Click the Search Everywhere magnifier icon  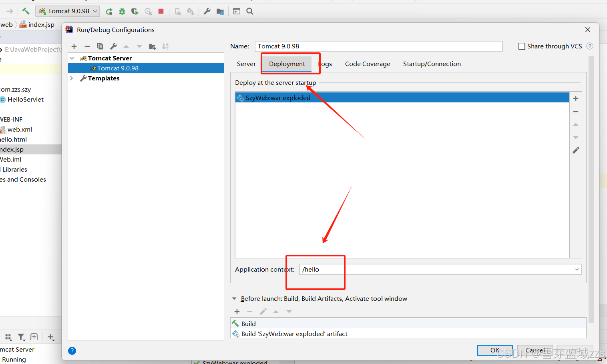(x=250, y=11)
